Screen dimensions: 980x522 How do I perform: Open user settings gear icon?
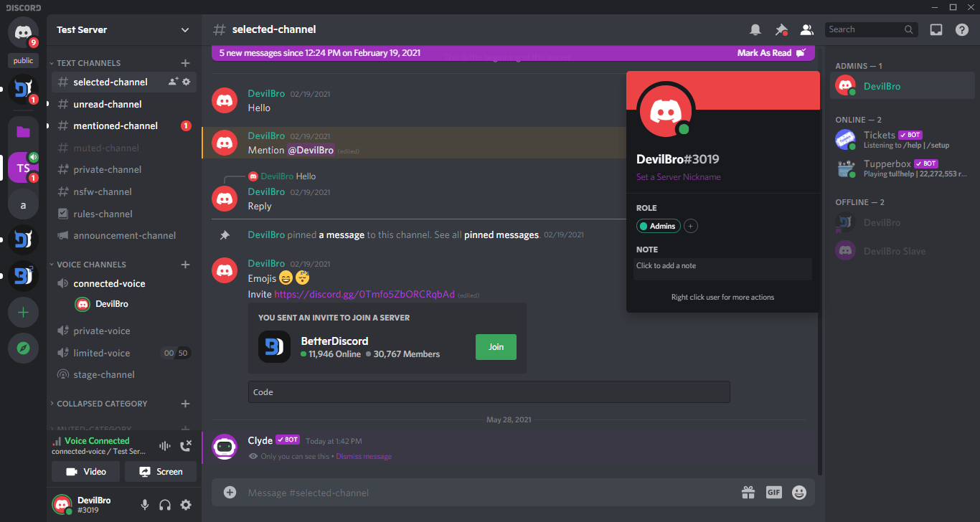pyautogui.click(x=186, y=505)
